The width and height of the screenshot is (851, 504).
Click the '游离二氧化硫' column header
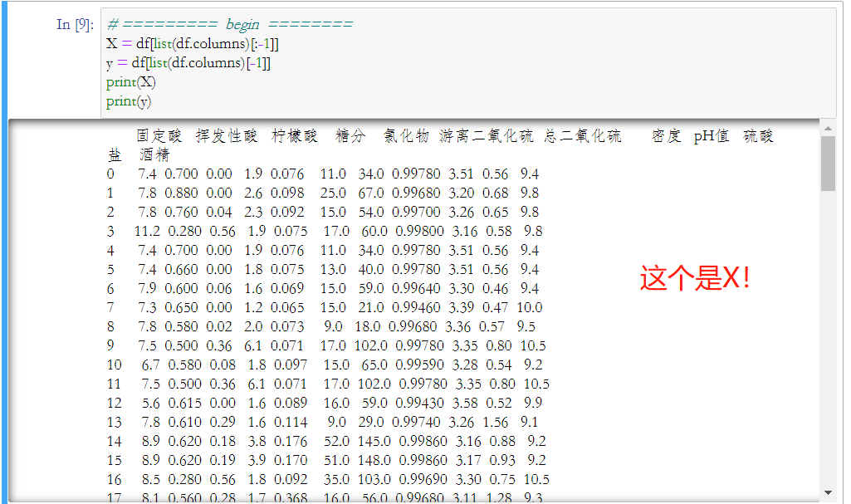click(x=487, y=135)
